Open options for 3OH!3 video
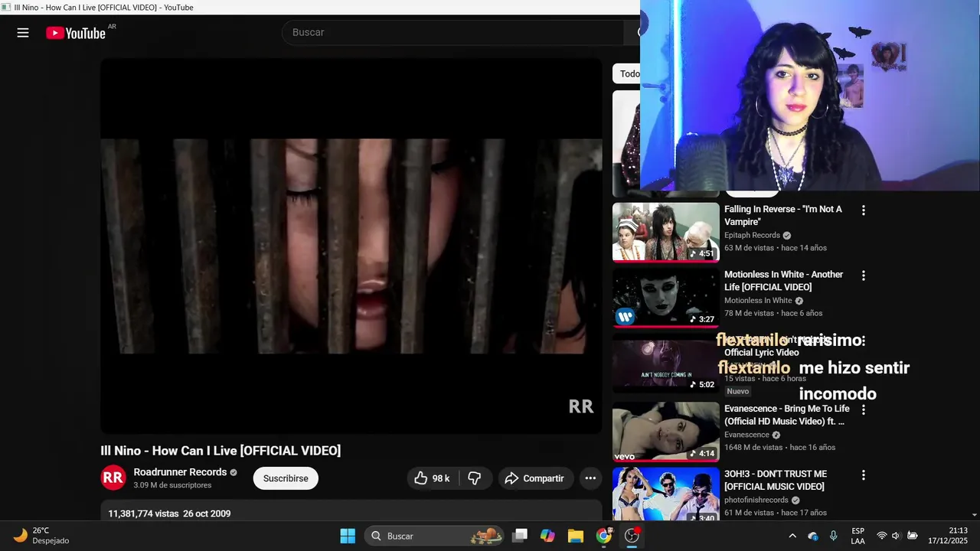The image size is (980, 551). point(864,475)
